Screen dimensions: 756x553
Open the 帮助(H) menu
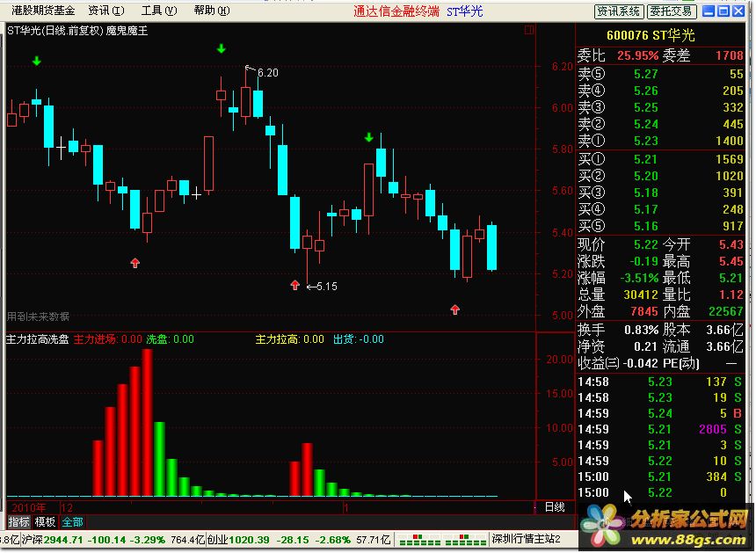click(212, 11)
